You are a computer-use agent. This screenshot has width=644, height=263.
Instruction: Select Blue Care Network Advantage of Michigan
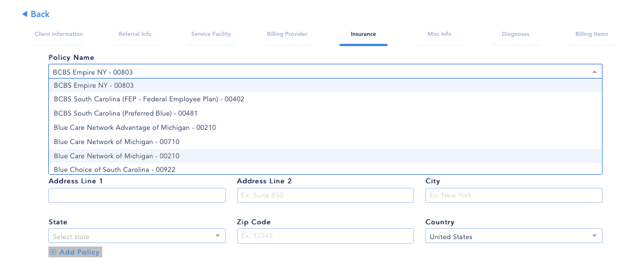[325, 128]
